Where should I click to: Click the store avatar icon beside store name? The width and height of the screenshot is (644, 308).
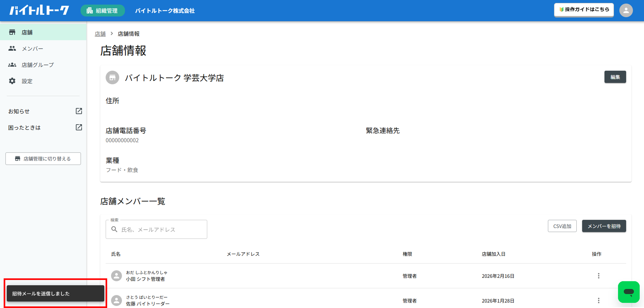click(112, 78)
